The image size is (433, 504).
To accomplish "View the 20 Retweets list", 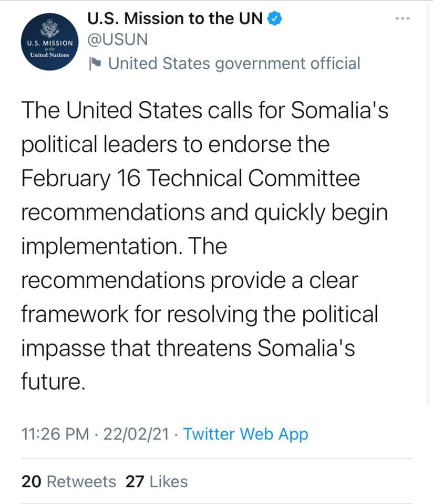I will tap(68, 481).
